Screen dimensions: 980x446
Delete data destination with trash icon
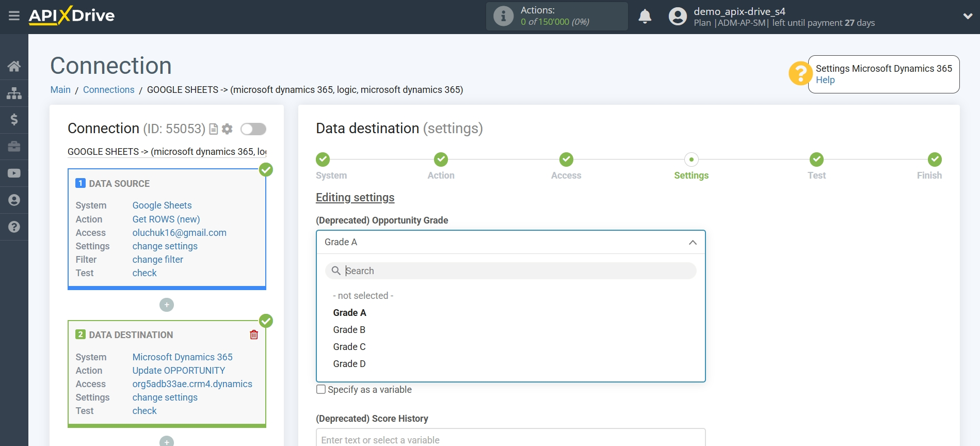click(254, 334)
